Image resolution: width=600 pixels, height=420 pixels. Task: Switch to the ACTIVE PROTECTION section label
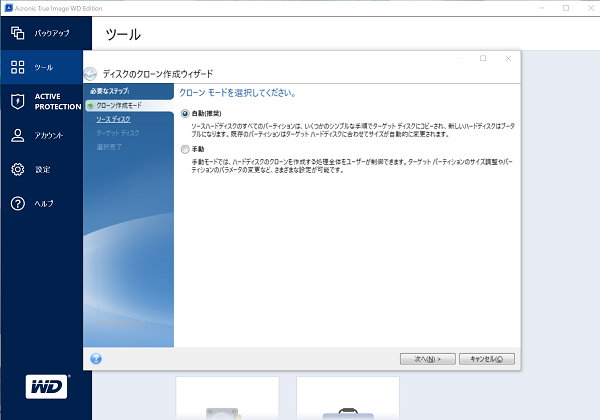click(x=56, y=101)
